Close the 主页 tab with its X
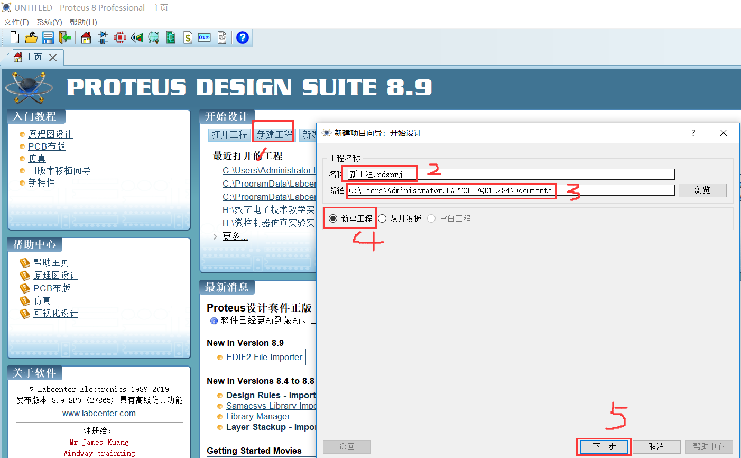 tap(53, 57)
